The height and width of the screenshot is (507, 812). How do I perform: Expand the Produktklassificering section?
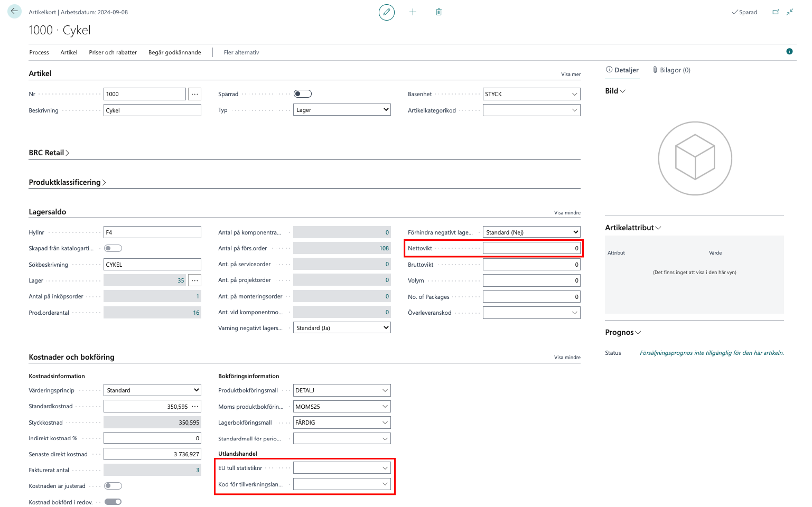(67, 182)
